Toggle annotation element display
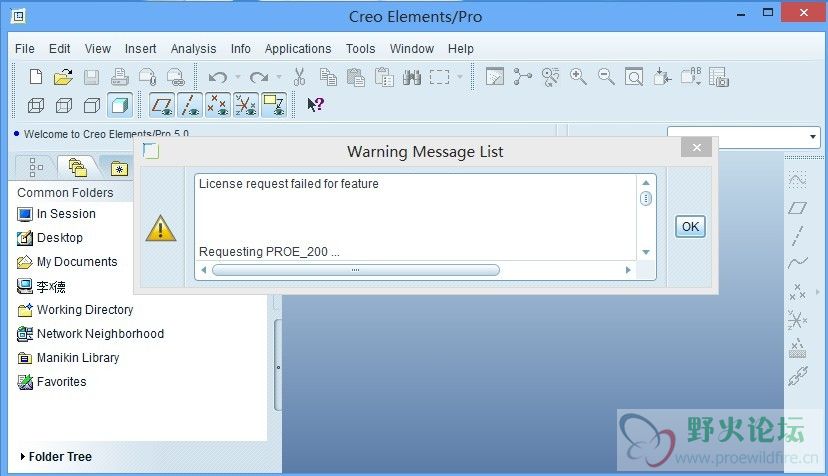The width and height of the screenshot is (828, 476). (x=274, y=105)
